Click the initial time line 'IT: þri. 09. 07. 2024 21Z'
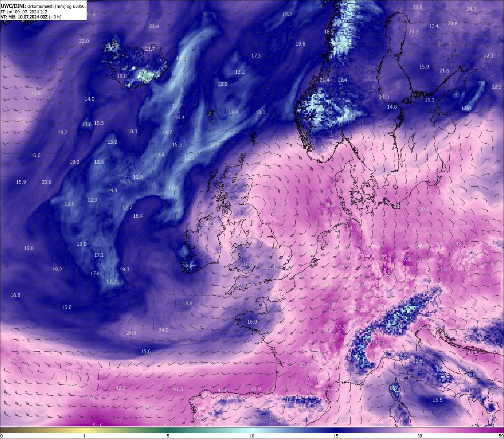The image size is (504, 439). coord(24,12)
